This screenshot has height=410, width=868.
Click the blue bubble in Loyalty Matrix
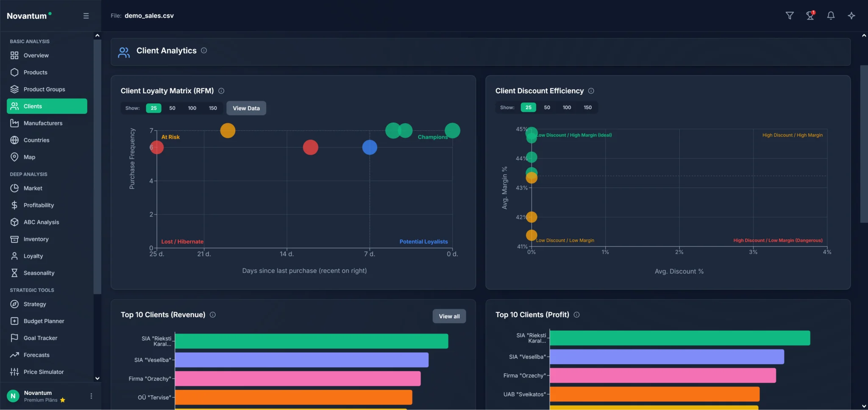[x=370, y=147]
